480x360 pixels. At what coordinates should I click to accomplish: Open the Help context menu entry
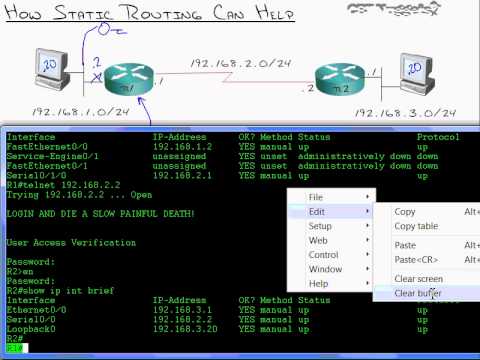331,283
